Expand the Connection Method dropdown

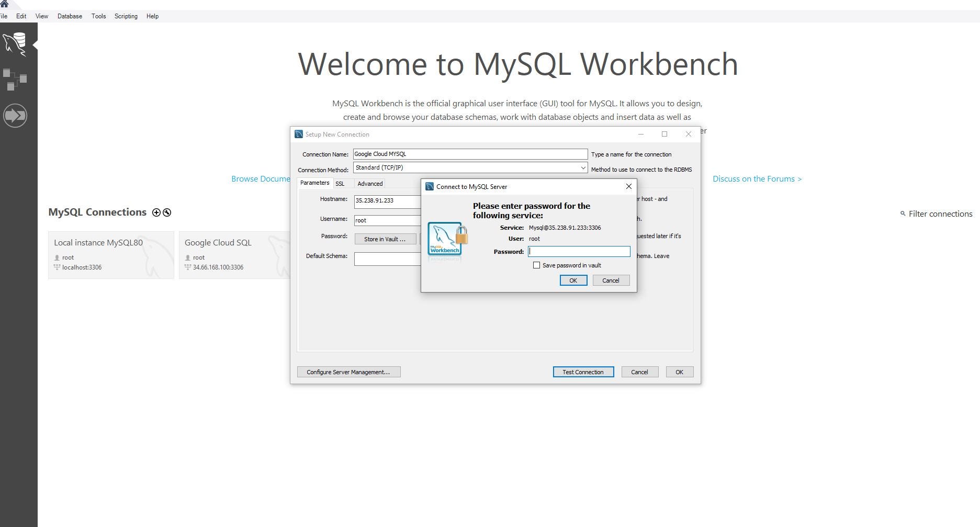click(583, 167)
